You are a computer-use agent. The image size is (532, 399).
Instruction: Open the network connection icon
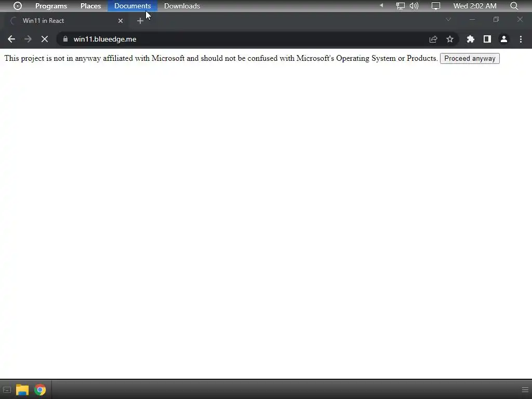tap(401, 6)
